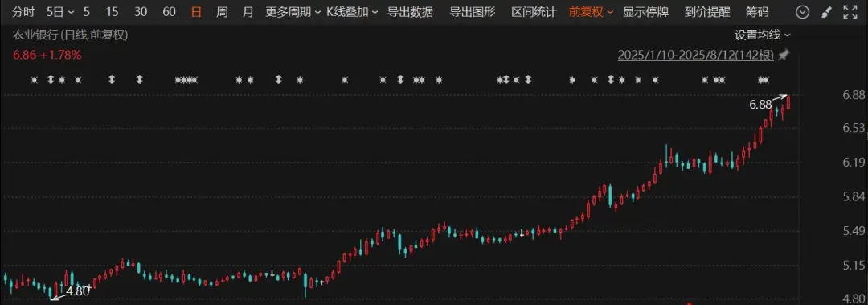This screenshot has height=305, width=868.
Task: Click the 2025/1/10-2025/8/12(142根) date range link
Action: (x=696, y=55)
